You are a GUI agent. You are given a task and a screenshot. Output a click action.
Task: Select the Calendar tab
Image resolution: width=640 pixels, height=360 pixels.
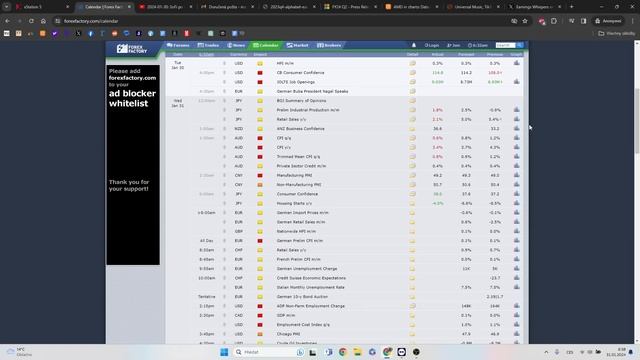(266, 45)
